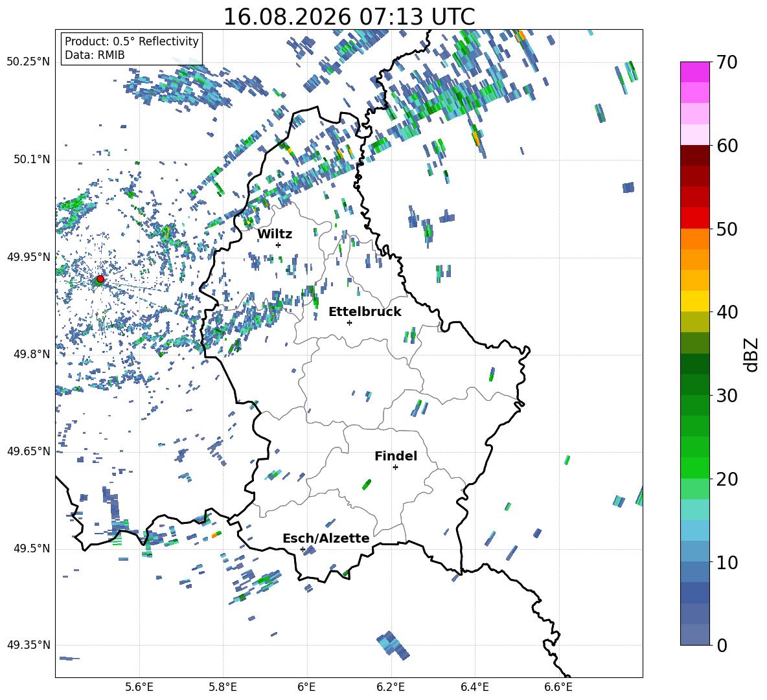Click the Ettelbruck city label
767x700 pixels.
tap(365, 311)
